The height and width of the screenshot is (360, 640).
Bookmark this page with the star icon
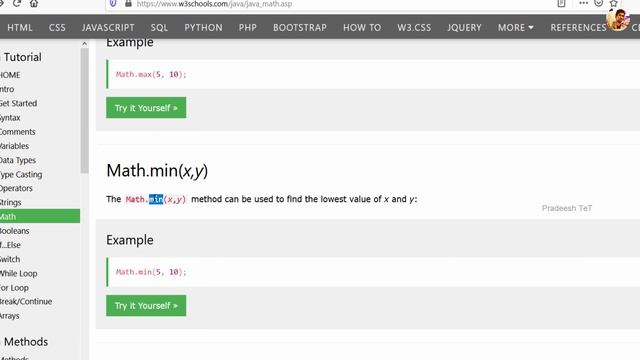[x=613, y=3]
